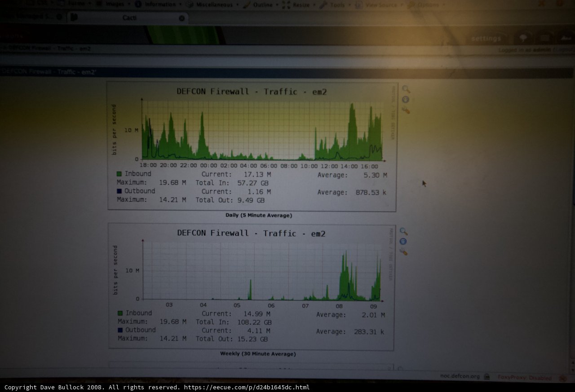Open the Cacti settings tab
The height and width of the screenshot is (392, 575).
pos(486,39)
